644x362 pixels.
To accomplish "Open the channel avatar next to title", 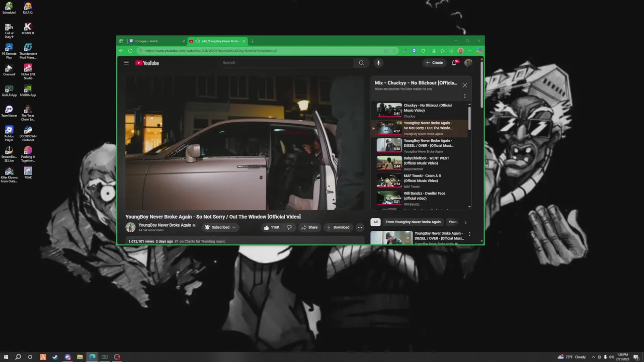I will tap(130, 227).
